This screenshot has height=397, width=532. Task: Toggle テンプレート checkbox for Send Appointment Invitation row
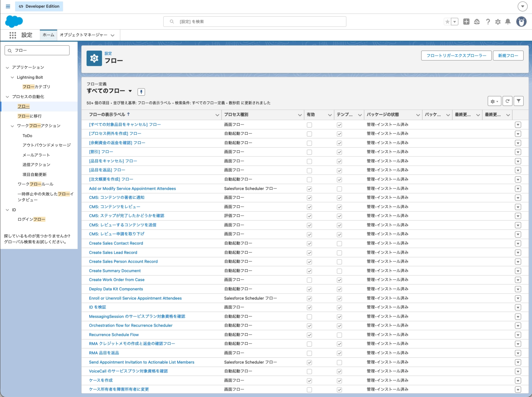pyautogui.click(x=339, y=362)
